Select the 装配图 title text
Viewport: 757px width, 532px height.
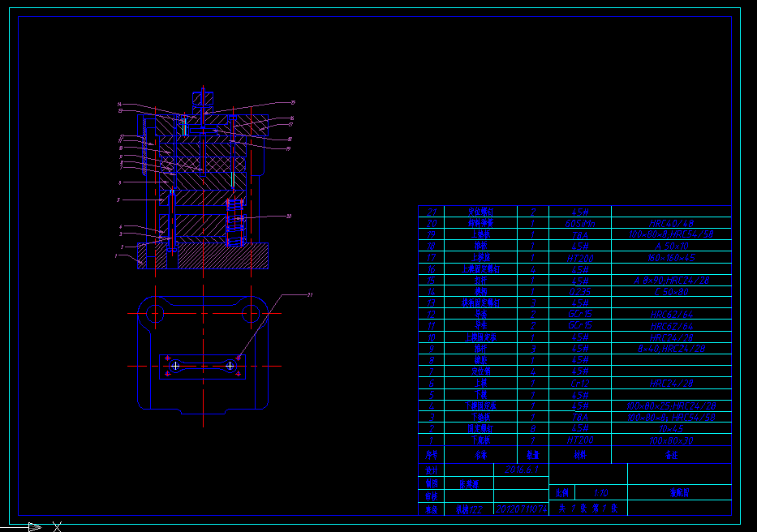[x=679, y=492]
